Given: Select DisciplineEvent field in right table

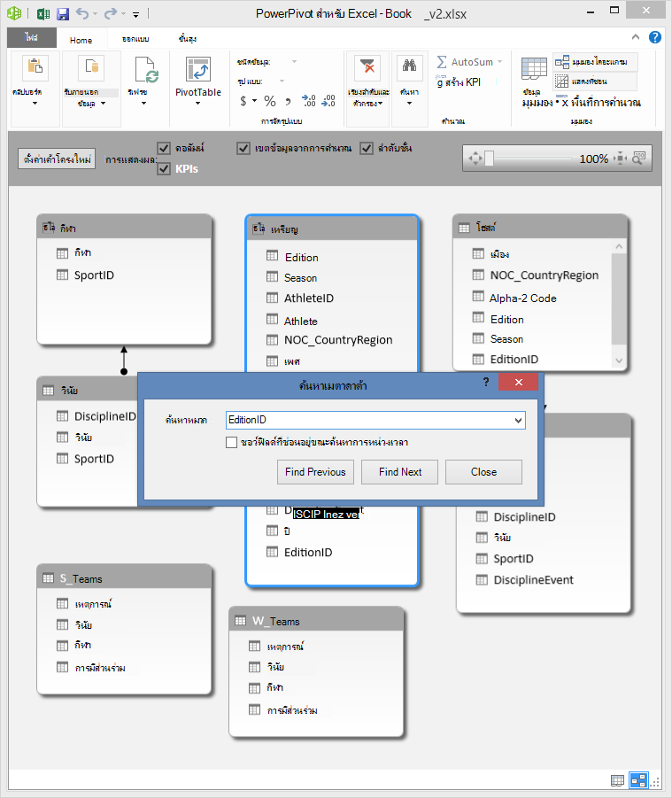Looking at the screenshot, I should [x=533, y=579].
